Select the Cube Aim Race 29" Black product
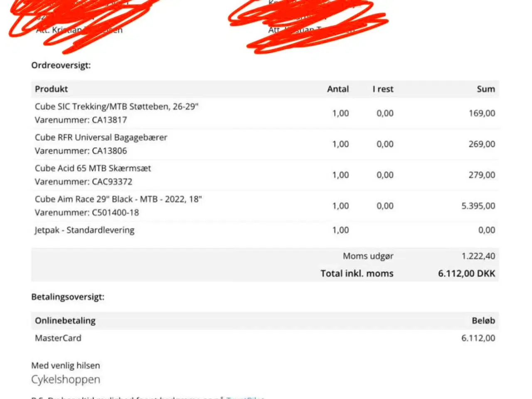 click(x=118, y=199)
